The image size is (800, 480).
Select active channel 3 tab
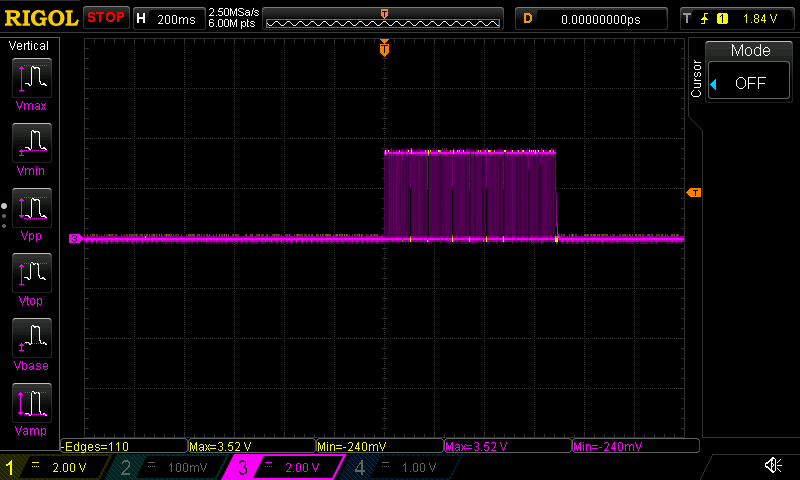285,467
